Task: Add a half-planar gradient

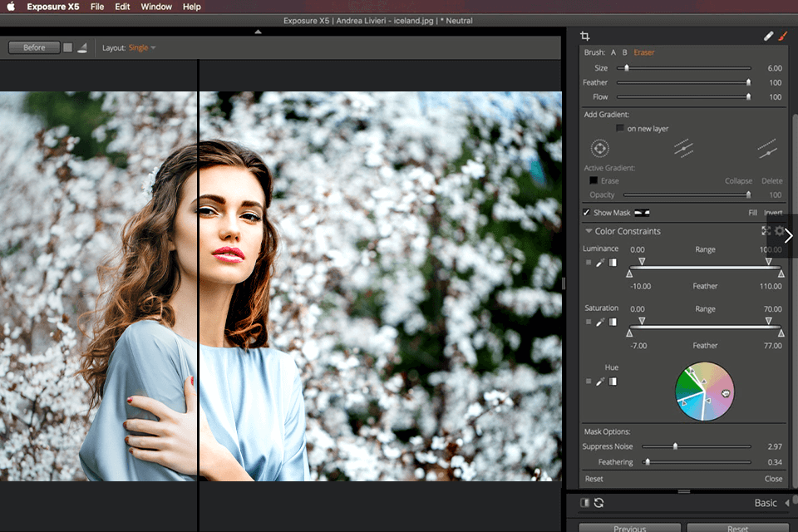Action: 768,150
